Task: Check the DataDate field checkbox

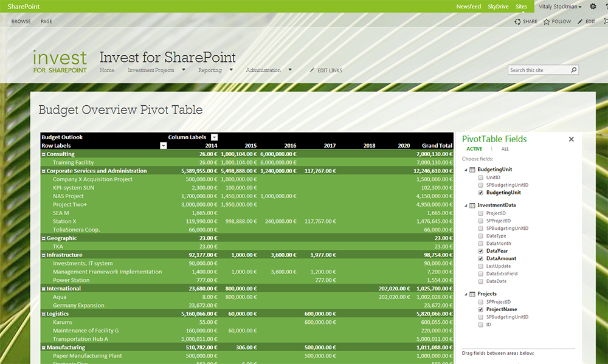Action: [x=481, y=281]
